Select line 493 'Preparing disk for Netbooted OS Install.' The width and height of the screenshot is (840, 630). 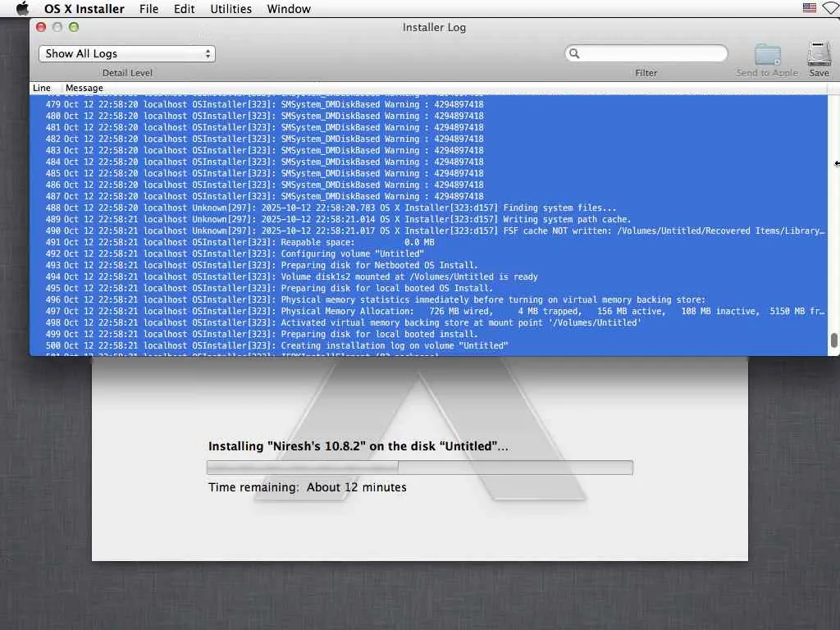coord(428,266)
